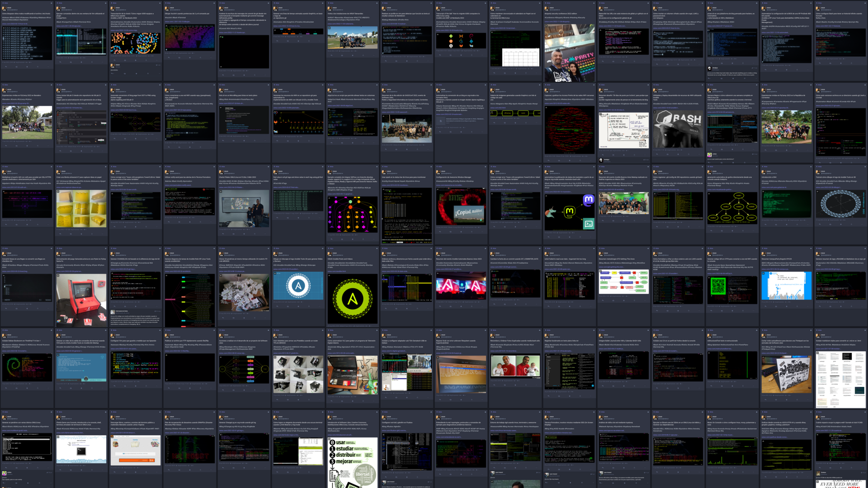Favorite the iwlist scan data error post
The image size is (868, 488).
click(x=570, y=306)
